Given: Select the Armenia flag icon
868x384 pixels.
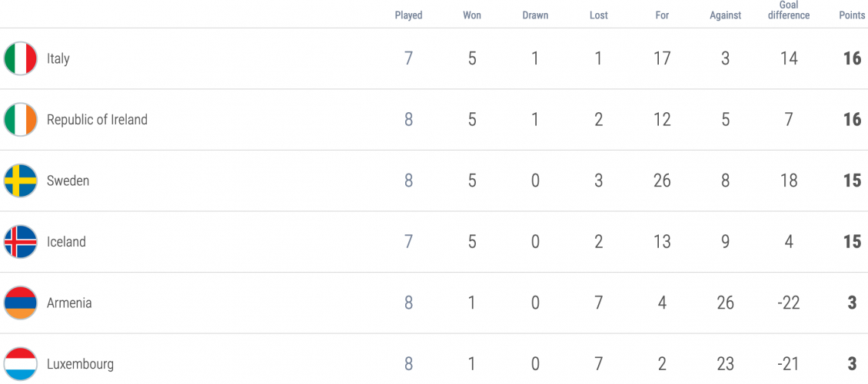Looking at the screenshot, I should coord(21,303).
